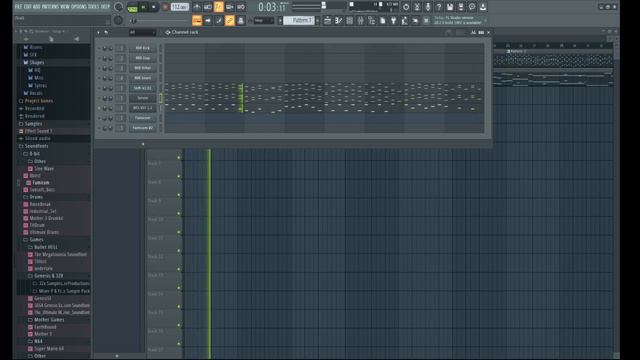
Task: Select the 808 Kick channel button
Action: [142, 48]
